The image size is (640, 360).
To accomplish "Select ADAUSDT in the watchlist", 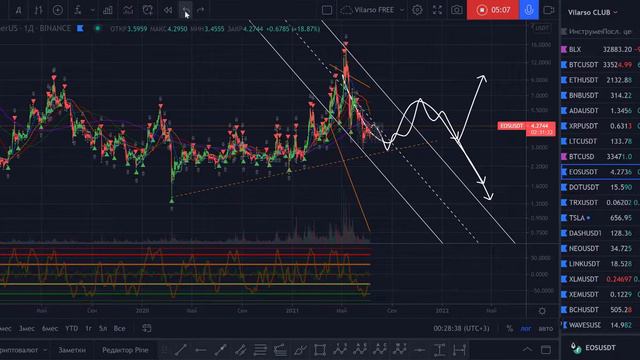I will tap(600, 111).
